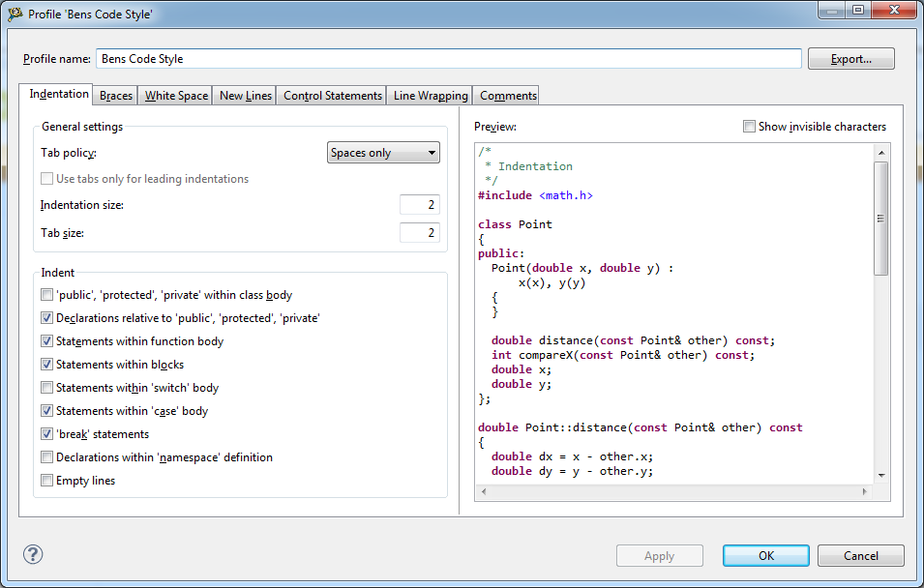Click the Tab size field
The image size is (924, 588).
pyautogui.click(x=420, y=233)
